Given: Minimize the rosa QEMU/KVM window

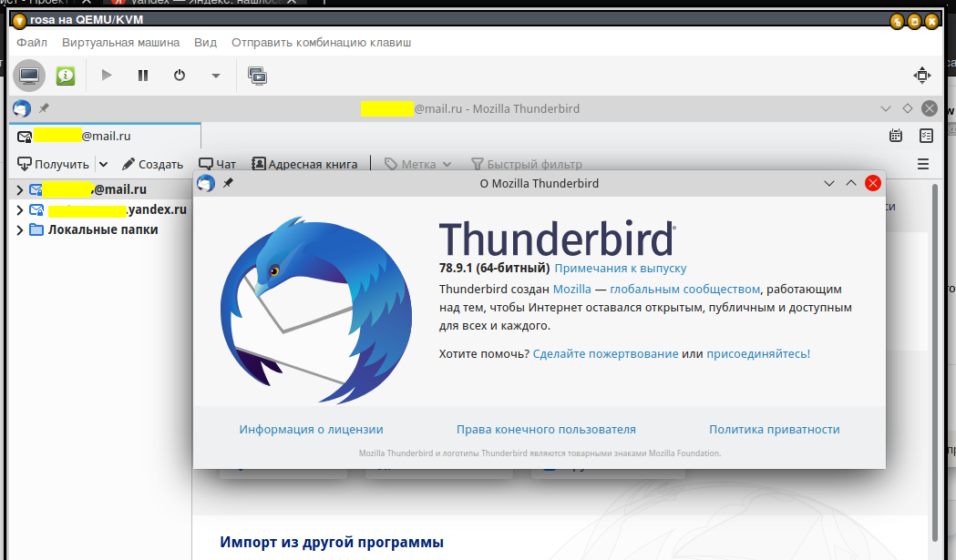Looking at the screenshot, I should click(897, 22).
